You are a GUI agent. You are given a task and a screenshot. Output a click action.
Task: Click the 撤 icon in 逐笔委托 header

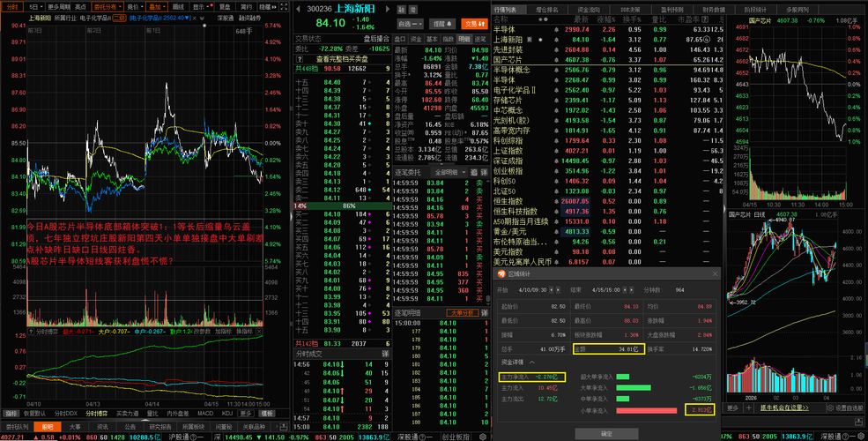click(x=474, y=172)
